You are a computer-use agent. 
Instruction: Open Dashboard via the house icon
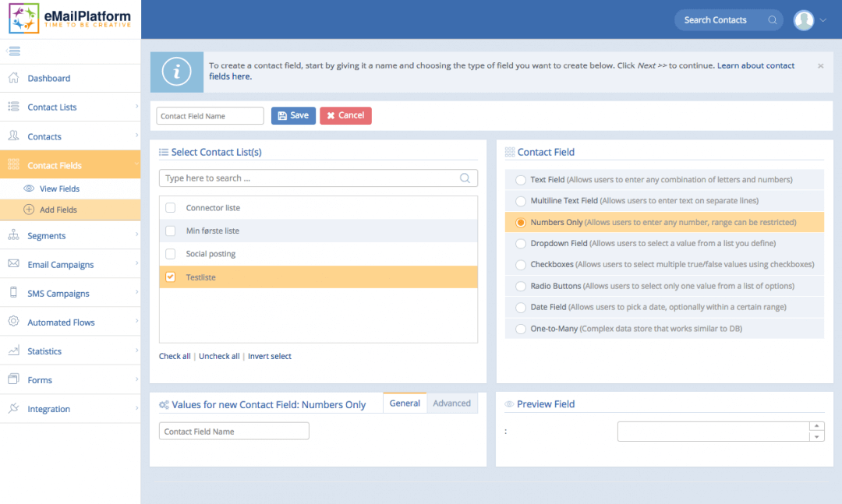[x=13, y=78]
